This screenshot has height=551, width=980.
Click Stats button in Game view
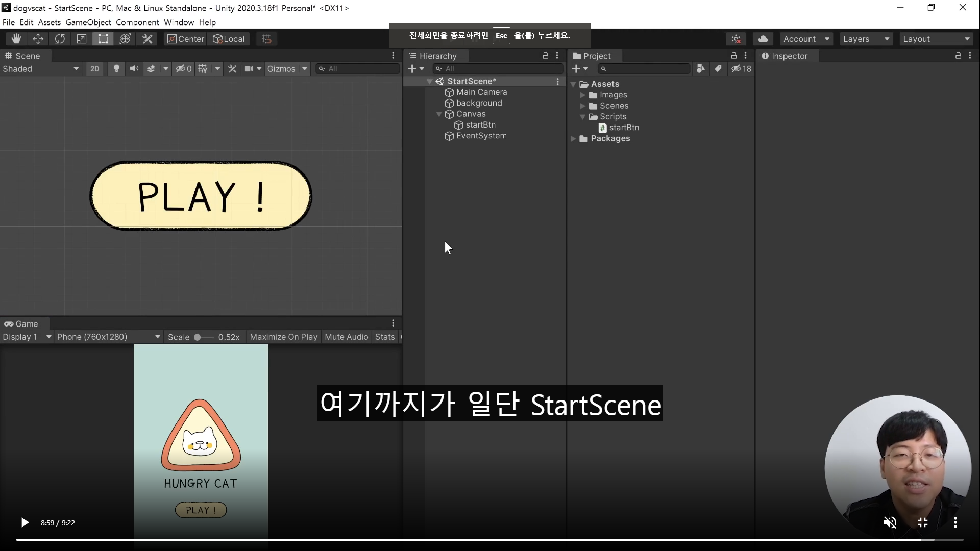tap(385, 337)
